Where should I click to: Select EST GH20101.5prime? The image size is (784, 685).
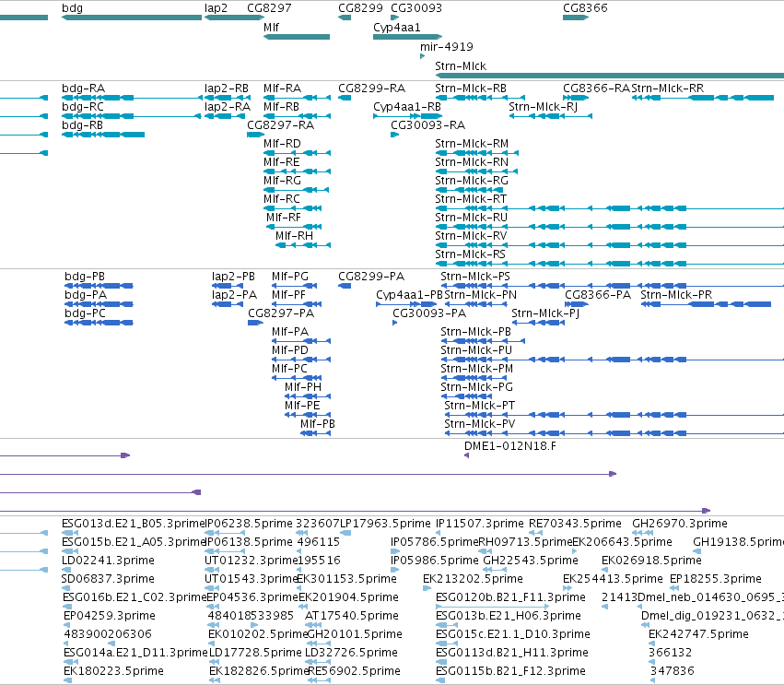coord(355,634)
